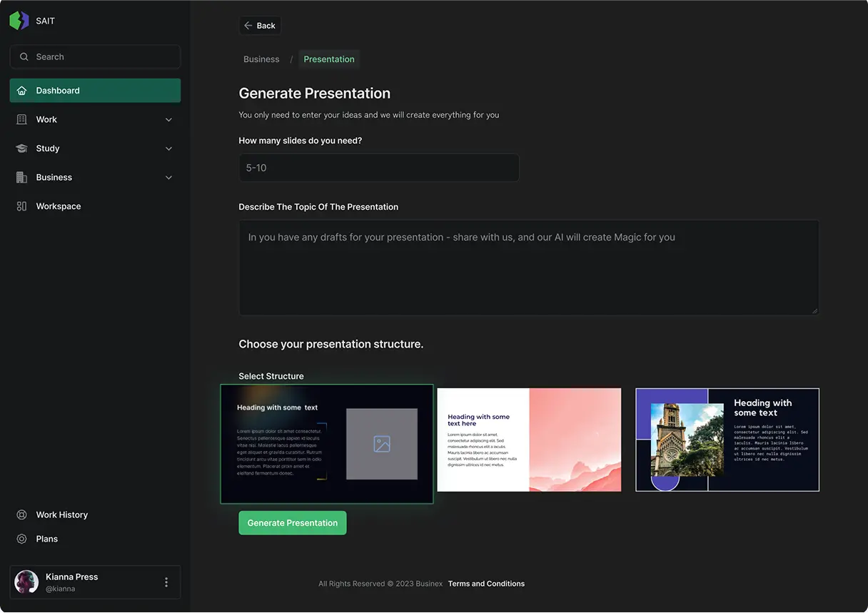The image size is (868, 613).
Task: Go to Business breadcrumb
Action: coord(261,59)
